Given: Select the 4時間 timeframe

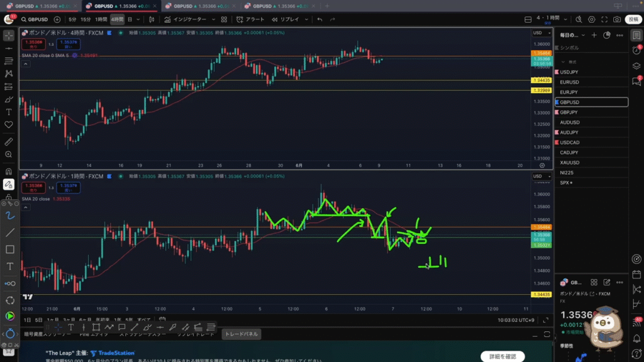Looking at the screenshot, I should [117, 19].
